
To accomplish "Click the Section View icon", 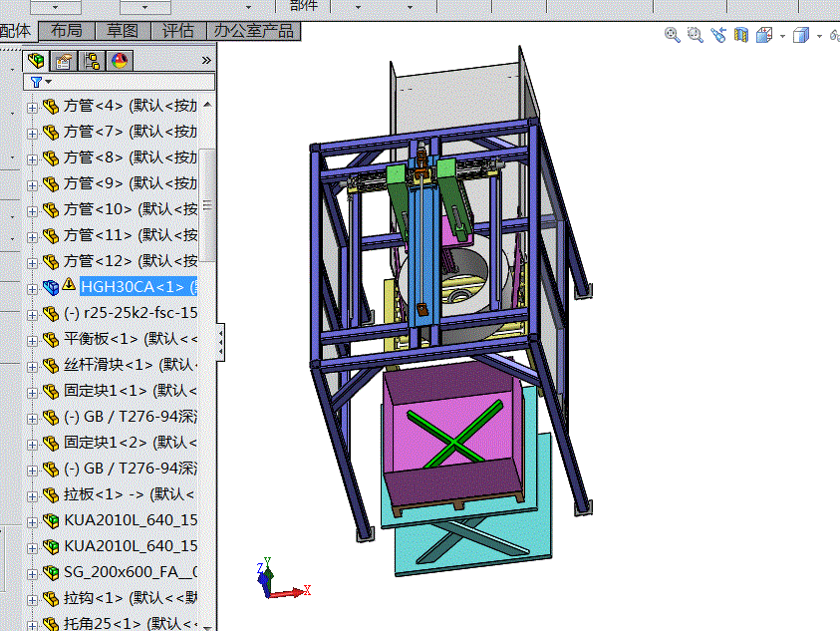I will tap(741, 35).
